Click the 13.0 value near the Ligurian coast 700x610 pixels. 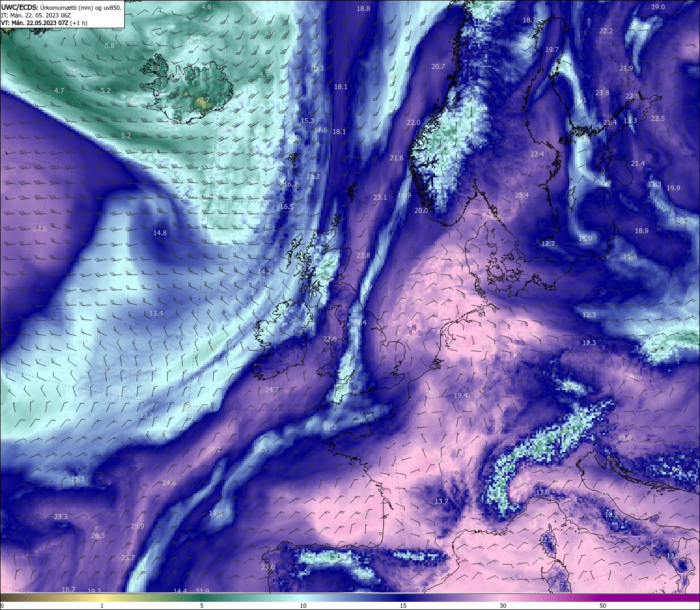(542, 492)
